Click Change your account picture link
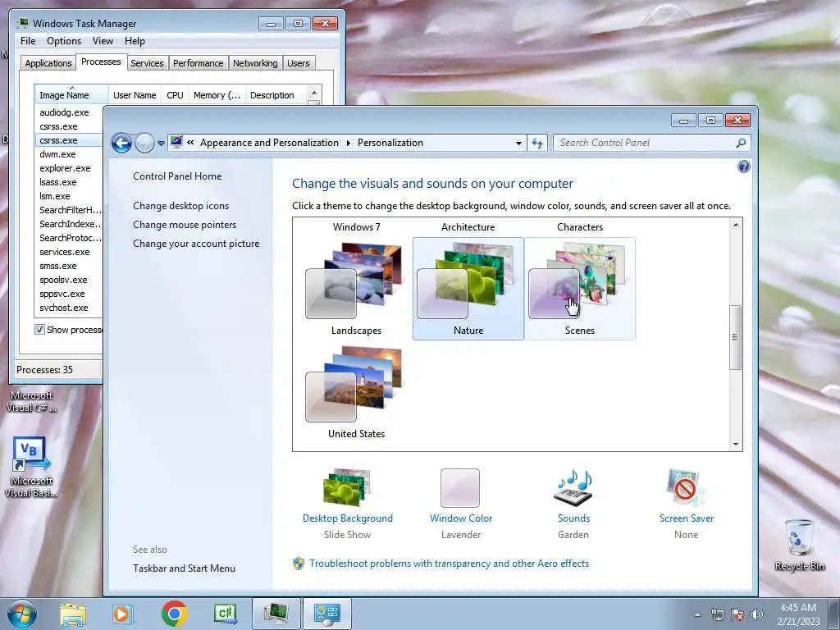Screen dimensions: 840x630 (196, 243)
